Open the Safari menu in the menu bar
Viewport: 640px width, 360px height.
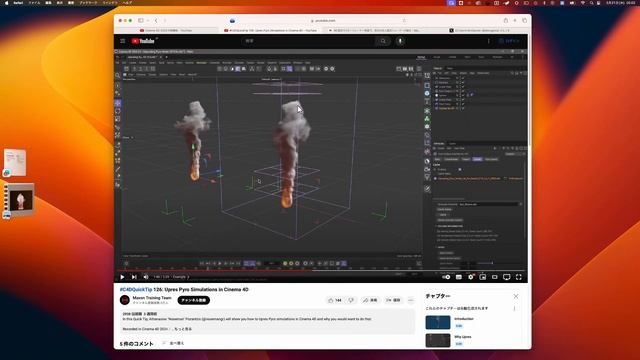tap(18, 2)
